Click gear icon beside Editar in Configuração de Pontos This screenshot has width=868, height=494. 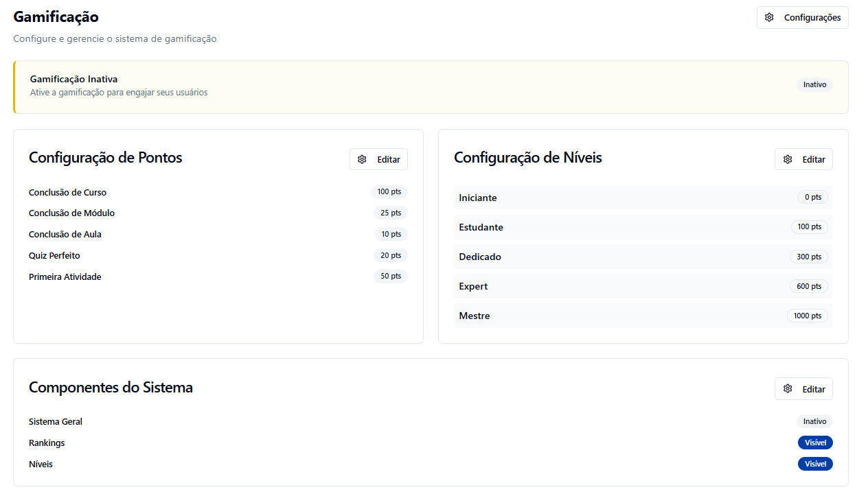[362, 159]
